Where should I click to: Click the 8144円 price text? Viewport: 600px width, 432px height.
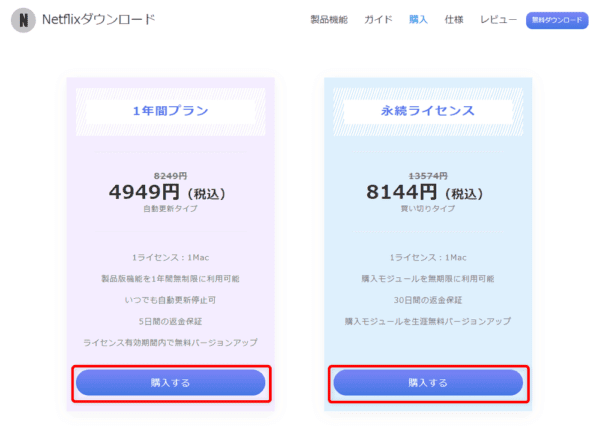tap(402, 191)
